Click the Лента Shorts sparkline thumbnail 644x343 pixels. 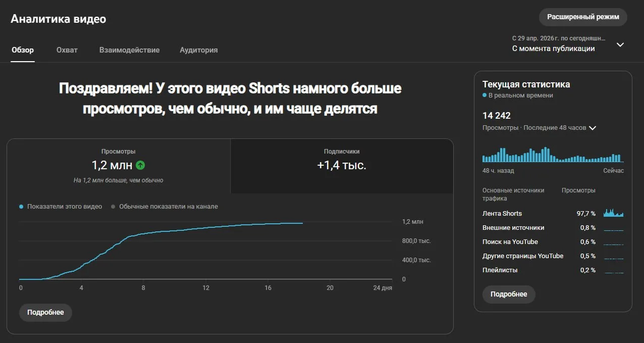(x=613, y=213)
